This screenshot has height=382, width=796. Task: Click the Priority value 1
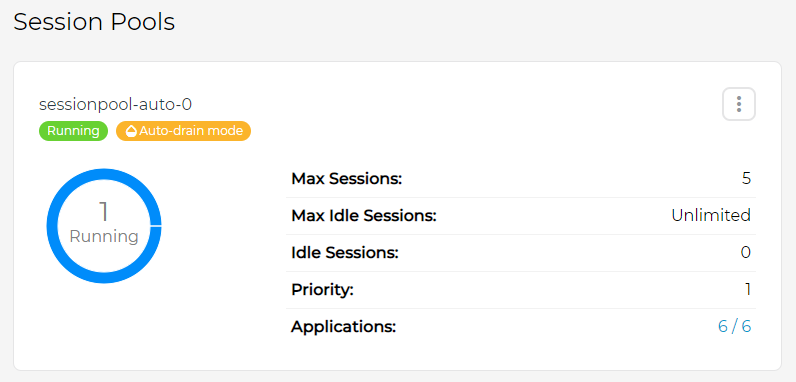tap(748, 290)
